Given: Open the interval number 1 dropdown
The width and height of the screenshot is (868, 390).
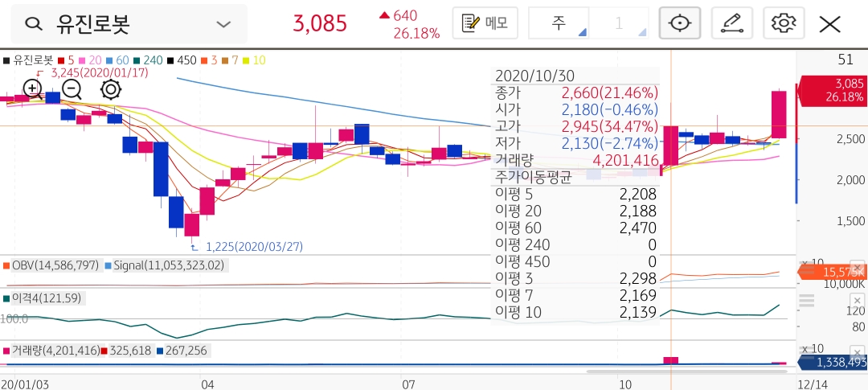Looking at the screenshot, I should pyautogui.click(x=619, y=23).
